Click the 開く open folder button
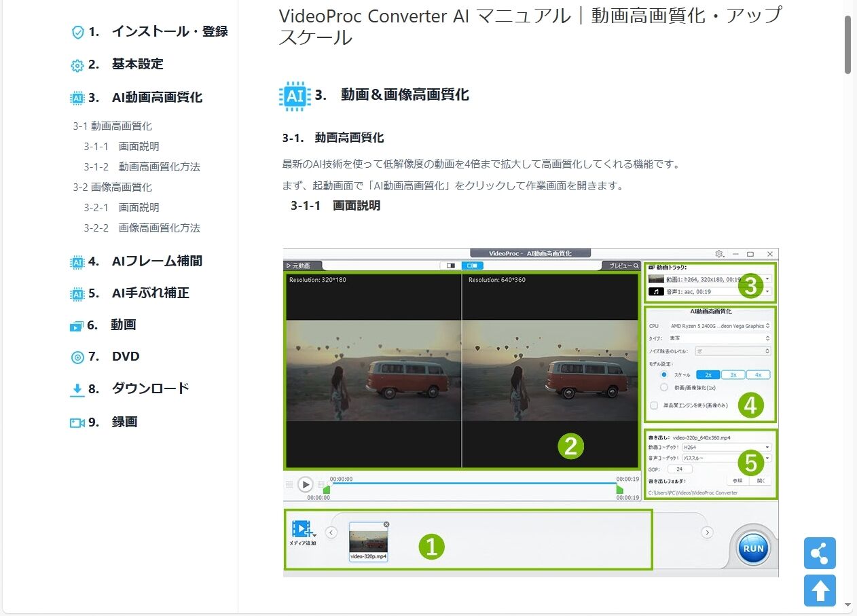This screenshot has width=857, height=616. 761,480
